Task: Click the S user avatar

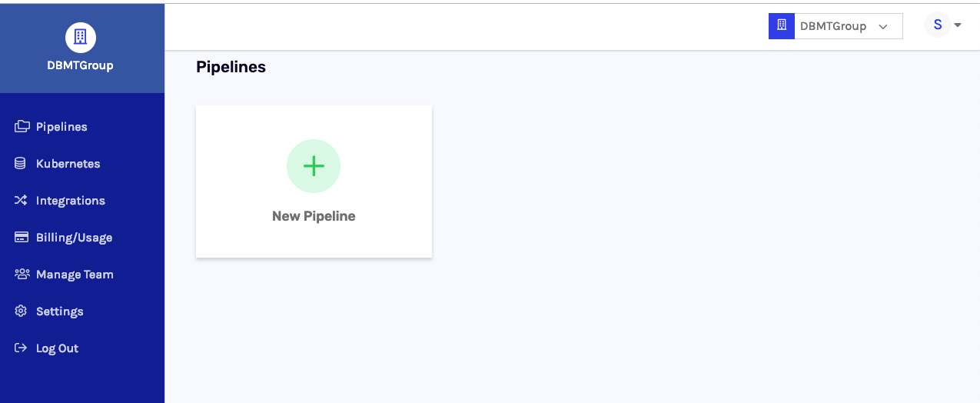Action: coord(938,25)
